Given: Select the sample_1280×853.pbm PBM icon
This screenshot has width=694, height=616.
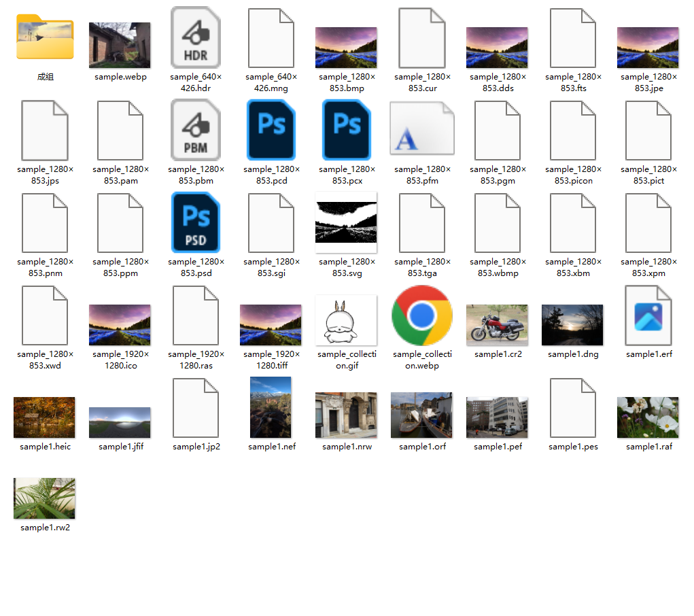Looking at the screenshot, I should pos(196,130).
